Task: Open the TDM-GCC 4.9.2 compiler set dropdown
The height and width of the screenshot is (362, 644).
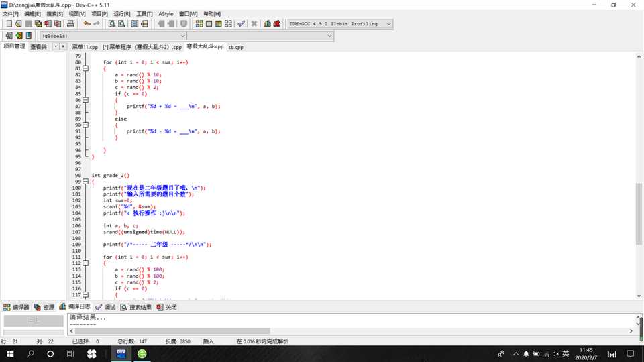Action: tap(340, 24)
